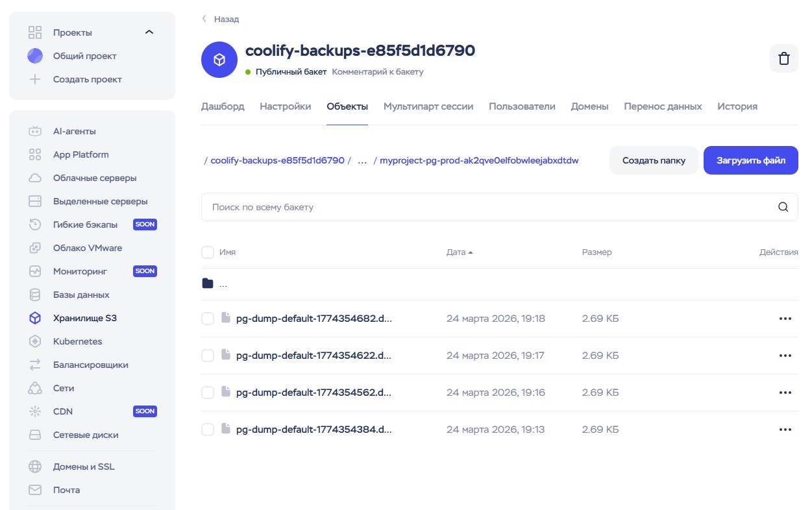This screenshot has width=812, height=510.
Task: Click Комментарий к бакету link
Action: click(x=378, y=72)
